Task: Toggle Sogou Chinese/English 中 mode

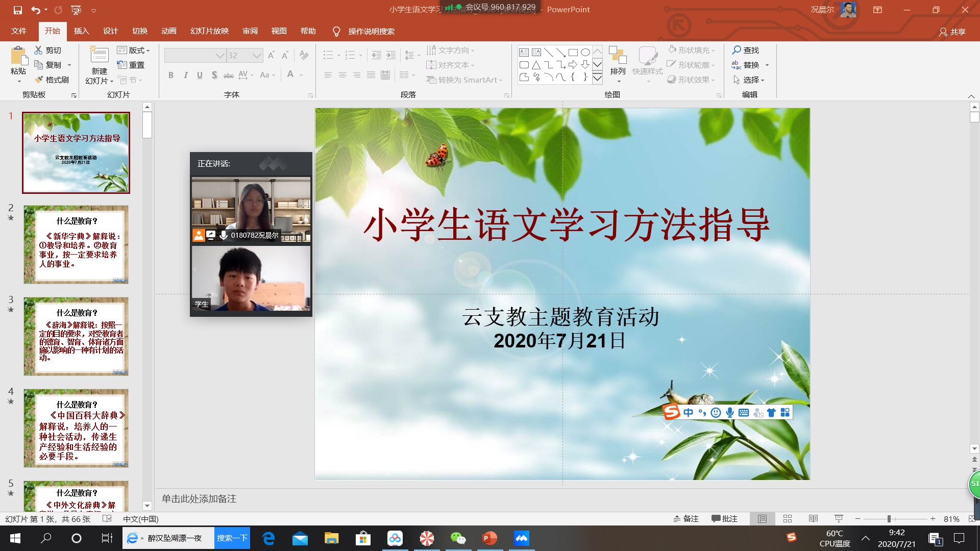Action: (689, 412)
